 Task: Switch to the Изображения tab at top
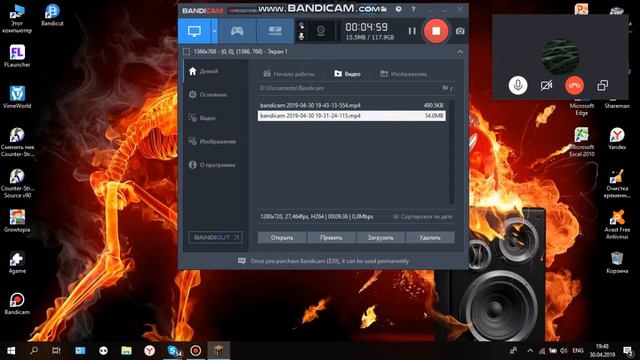click(404, 74)
